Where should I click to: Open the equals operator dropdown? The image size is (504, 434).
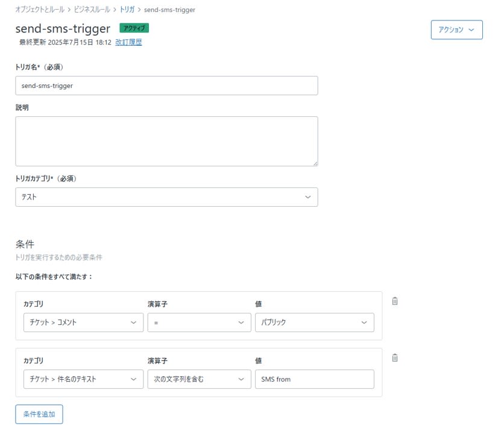(x=200, y=322)
